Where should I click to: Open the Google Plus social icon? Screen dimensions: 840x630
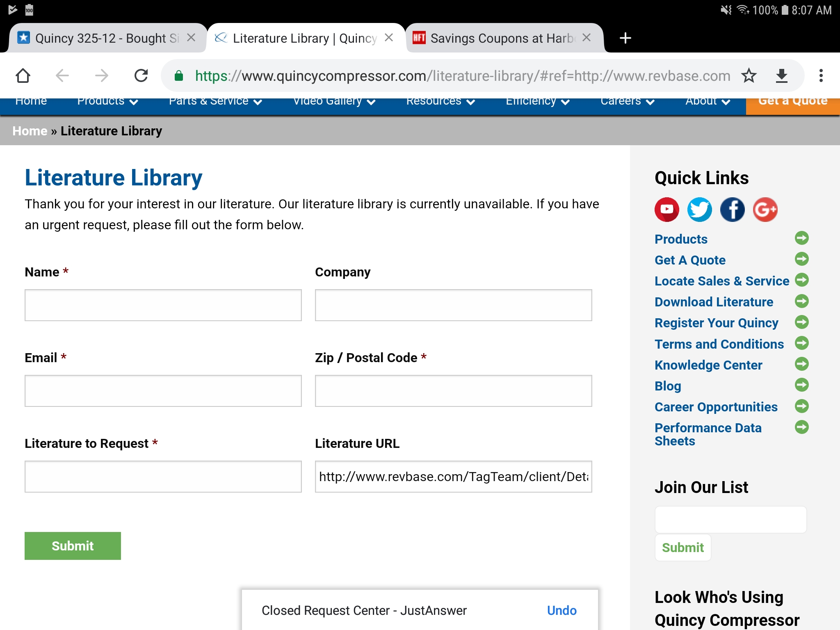coord(765,209)
